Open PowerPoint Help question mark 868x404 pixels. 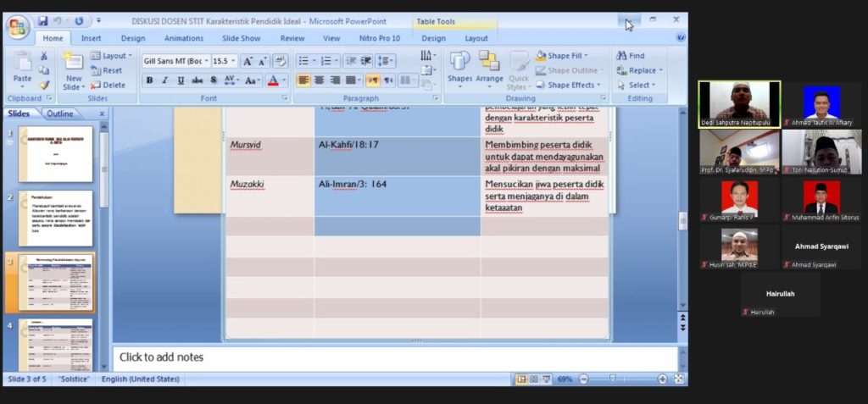[x=681, y=37]
